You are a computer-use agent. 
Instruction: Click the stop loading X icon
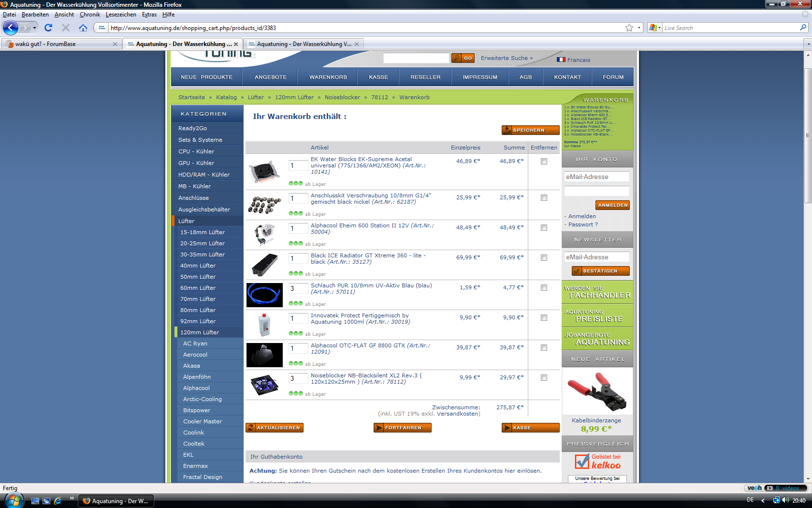(66, 28)
